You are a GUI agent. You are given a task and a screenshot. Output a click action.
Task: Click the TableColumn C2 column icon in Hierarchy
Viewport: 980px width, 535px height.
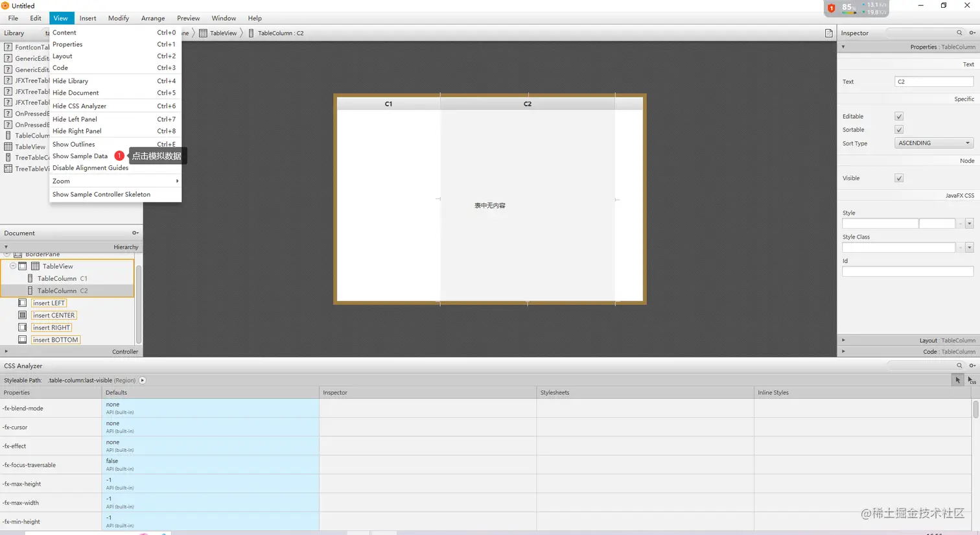30,291
